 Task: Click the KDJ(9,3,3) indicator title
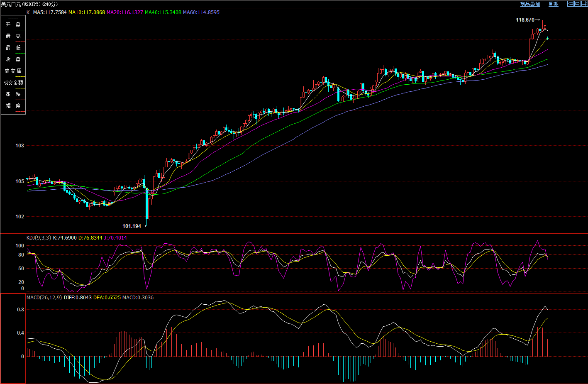pos(39,238)
